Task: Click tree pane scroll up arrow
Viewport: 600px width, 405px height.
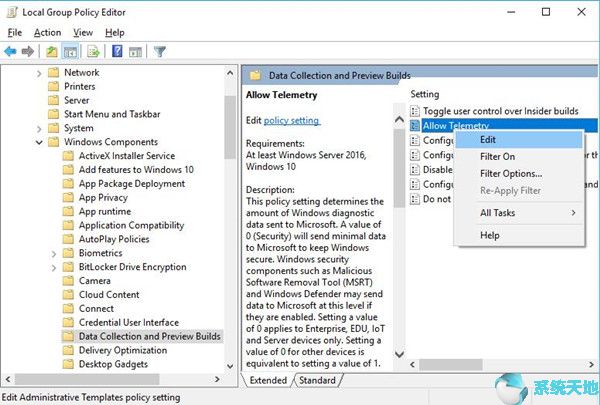Action: pos(230,73)
